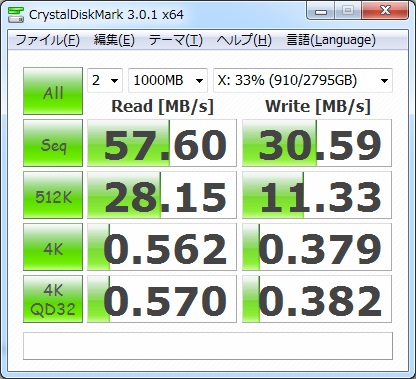Close the CrystalDiskMark window
This screenshot has height=379, width=416.
[x=385, y=11]
